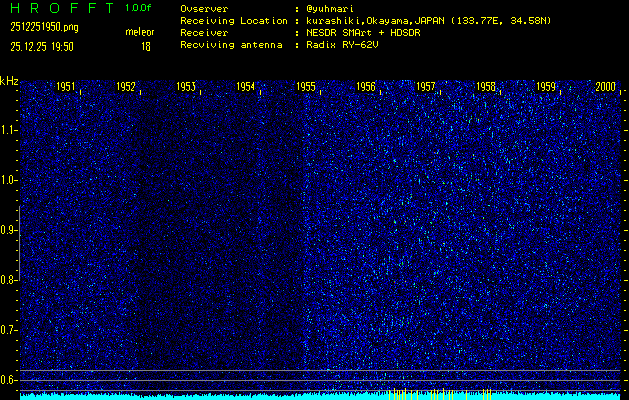Select the filename 2512251950.png
The width and height of the screenshot is (629, 400).
click(x=45, y=27)
